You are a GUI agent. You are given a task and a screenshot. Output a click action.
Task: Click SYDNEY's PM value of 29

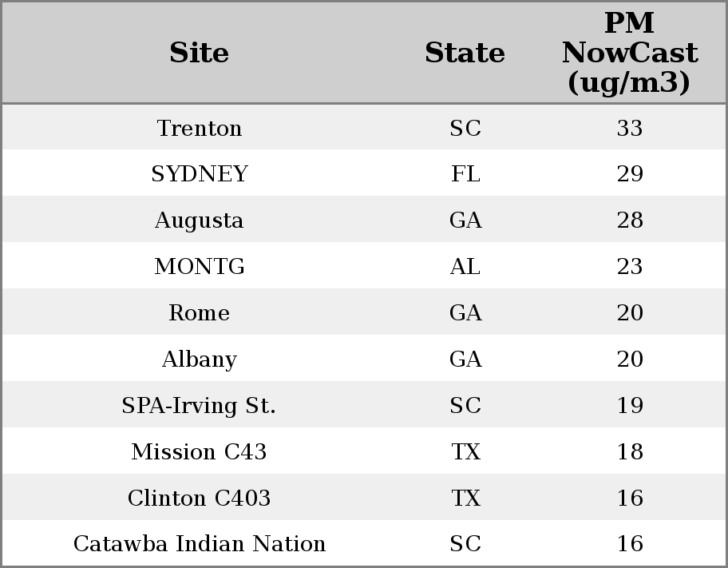(630, 174)
